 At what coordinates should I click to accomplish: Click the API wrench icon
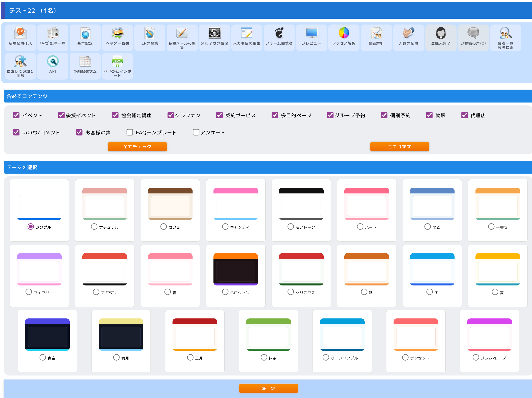(53, 62)
